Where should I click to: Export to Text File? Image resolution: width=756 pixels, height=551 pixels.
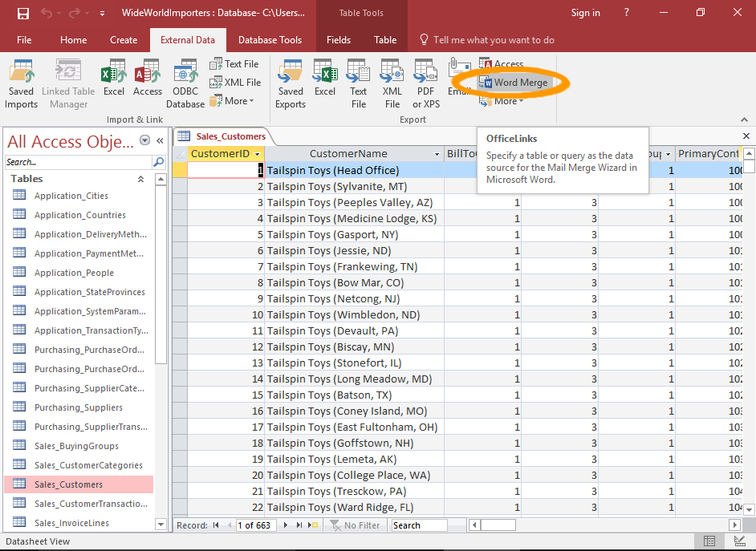click(358, 84)
